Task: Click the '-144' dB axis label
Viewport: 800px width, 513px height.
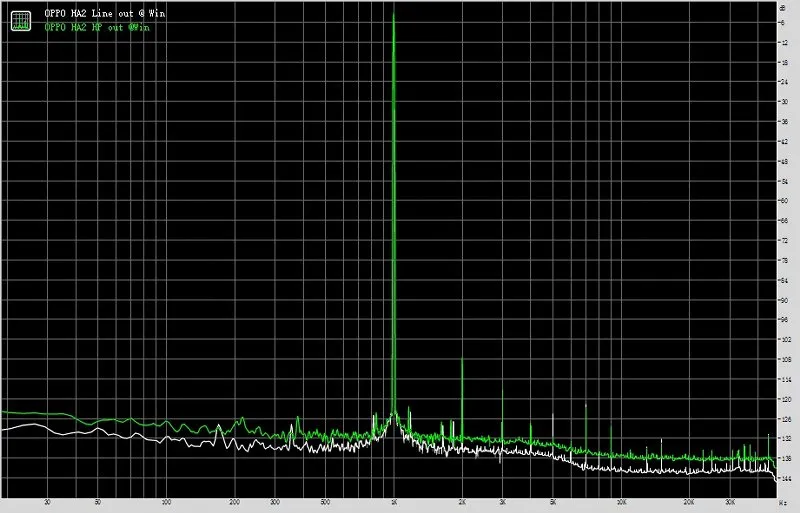Action: (x=785, y=478)
